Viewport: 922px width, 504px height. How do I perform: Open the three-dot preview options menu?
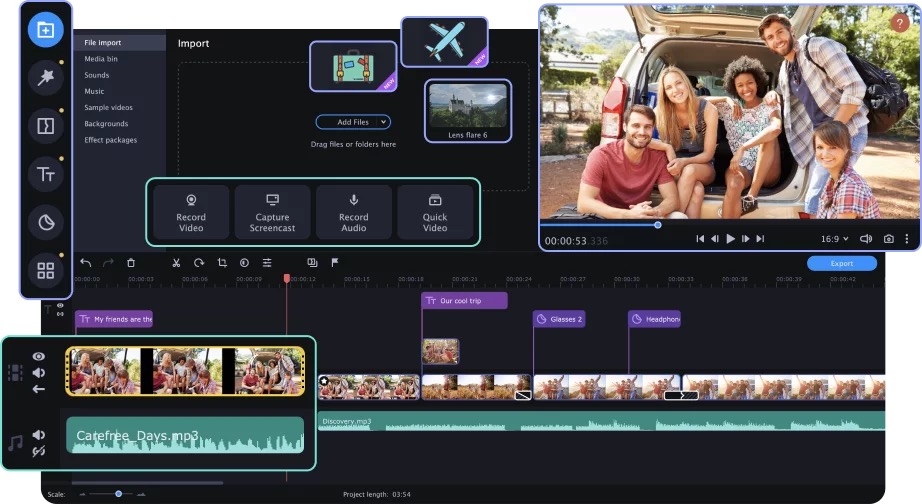tap(907, 239)
